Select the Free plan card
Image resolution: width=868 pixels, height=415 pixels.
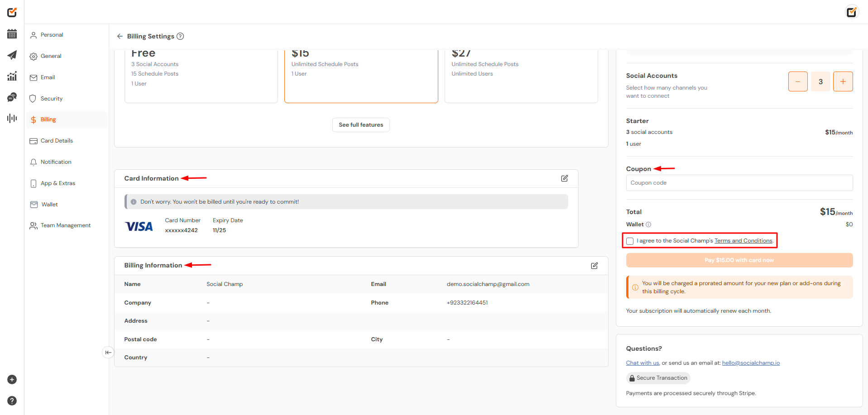click(201, 76)
